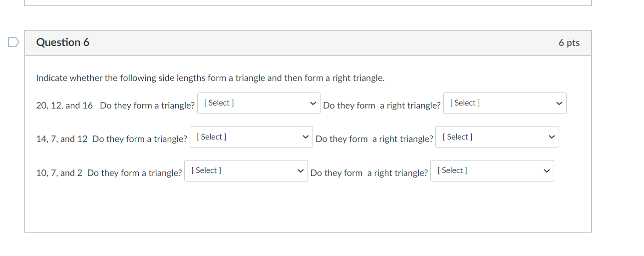Click "Do they form a right triangle?" in 14, 7, 12 row
This screenshot has width=644, height=256.
[x=374, y=139]
